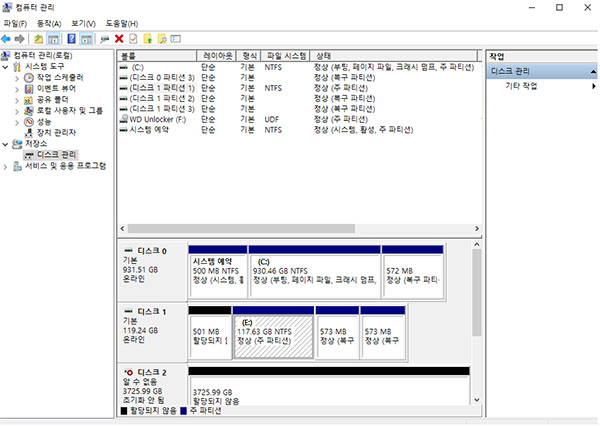Select the 시스템 예약 volume row in list

[x=298, y=130]
